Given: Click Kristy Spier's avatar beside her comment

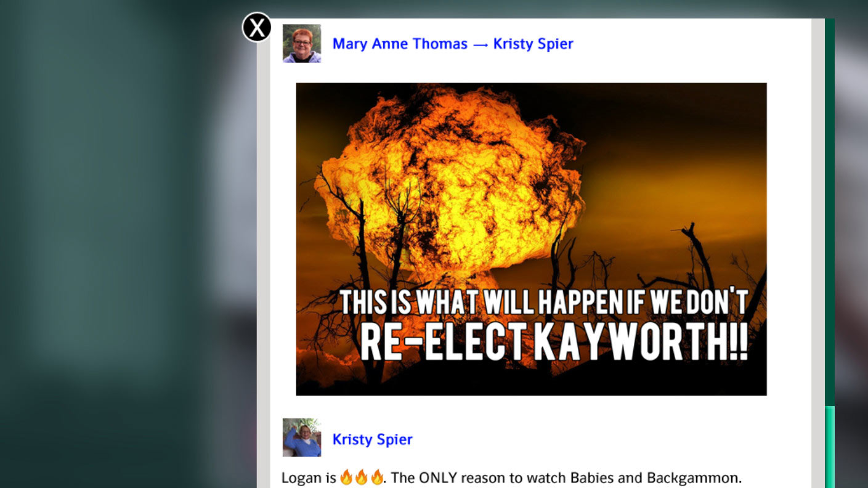Looking at the screenshot, I should click(x=302, y=437).
